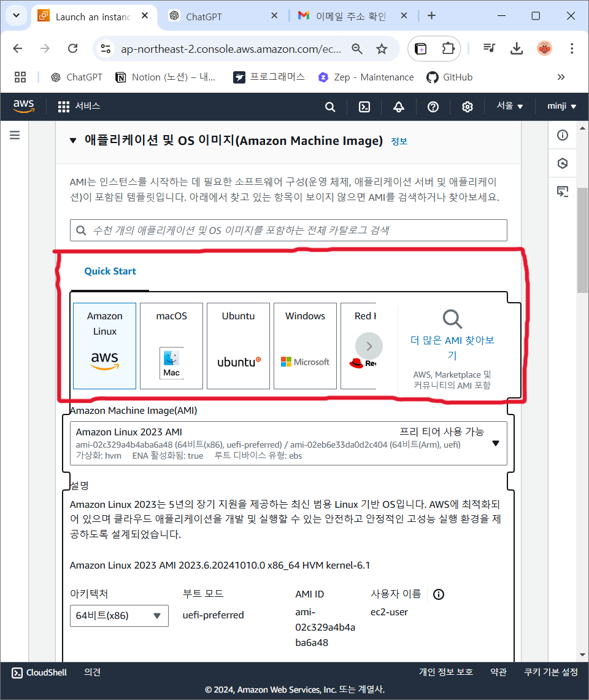Click 더 많은 AMI 찾아보기 link
589x700 pixels.
452,348
